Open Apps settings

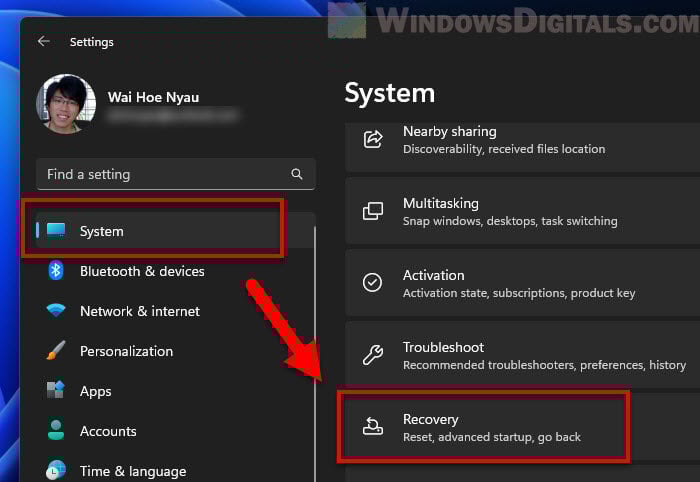tap(175, 391)
